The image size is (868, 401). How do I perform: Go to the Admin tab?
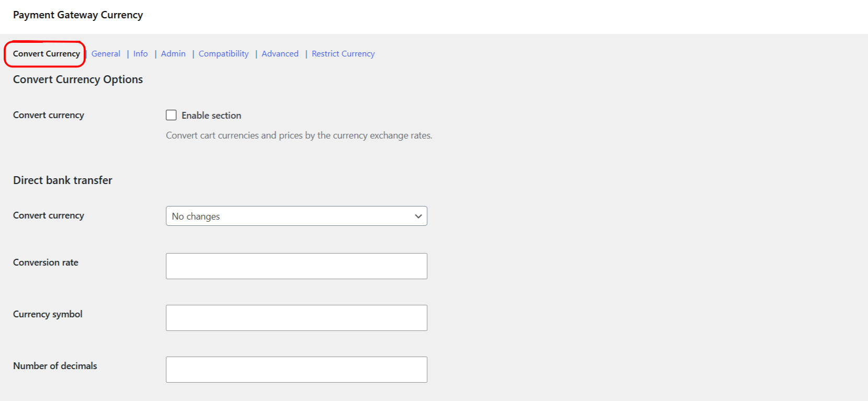point(173,54)
